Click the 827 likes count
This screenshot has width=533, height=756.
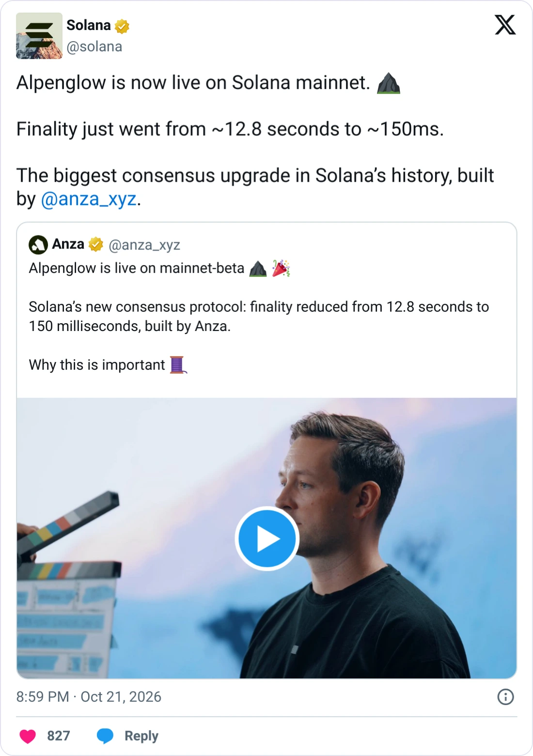[59, 736]
